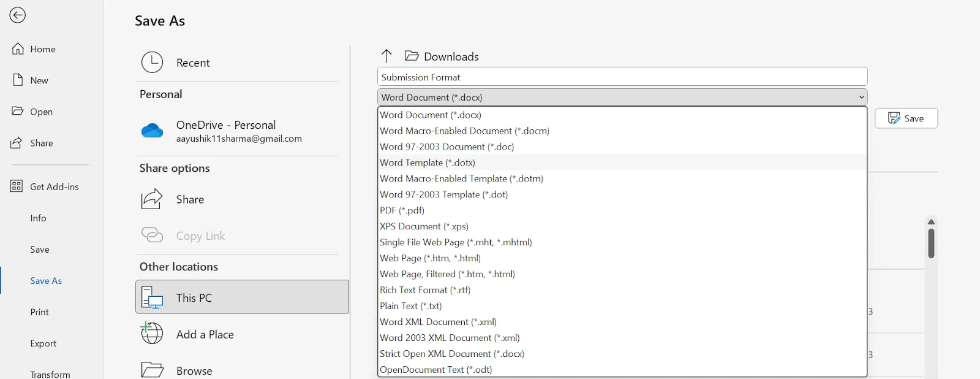Screen dimensions: 980x379
Task: Choose Web Page, Filtered option
Action: point(622,274)
